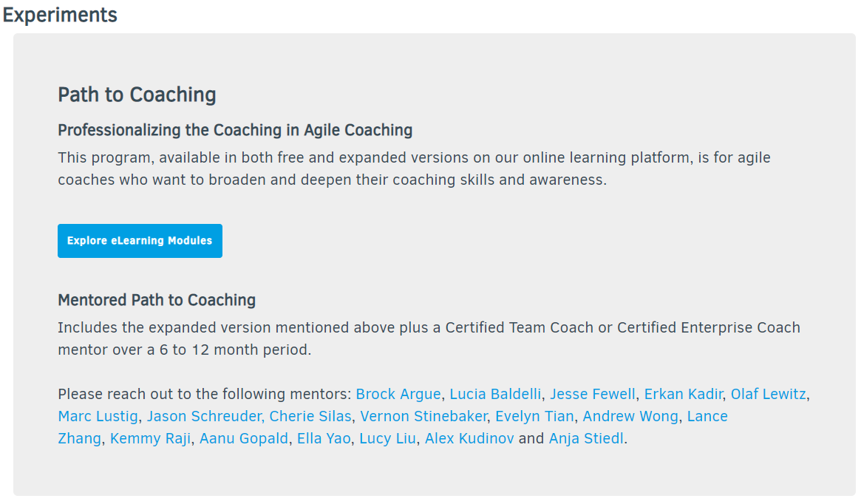Select the Anja Stiedl link
Screen dimensions: 861x504
click(586, 438)
